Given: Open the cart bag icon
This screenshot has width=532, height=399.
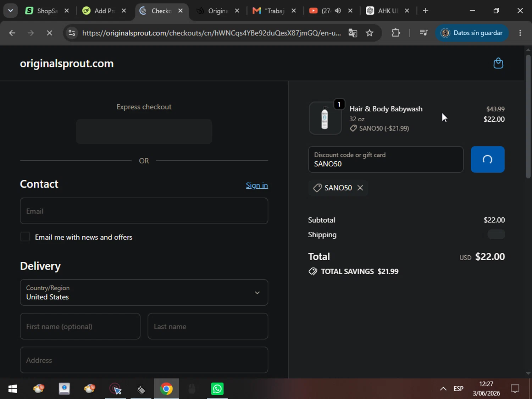Looking at the screenshot, I should 498,63.
